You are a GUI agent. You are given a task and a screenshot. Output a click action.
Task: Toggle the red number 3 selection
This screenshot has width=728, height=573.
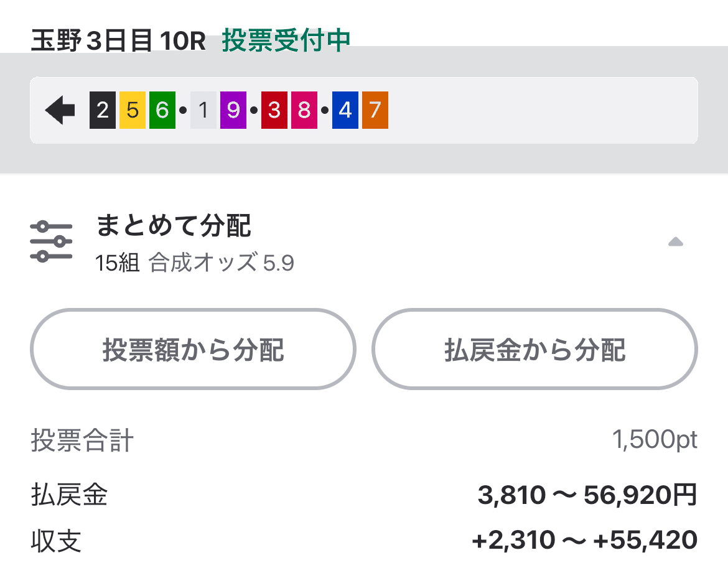pyautogui.click(x=274, y=109)
